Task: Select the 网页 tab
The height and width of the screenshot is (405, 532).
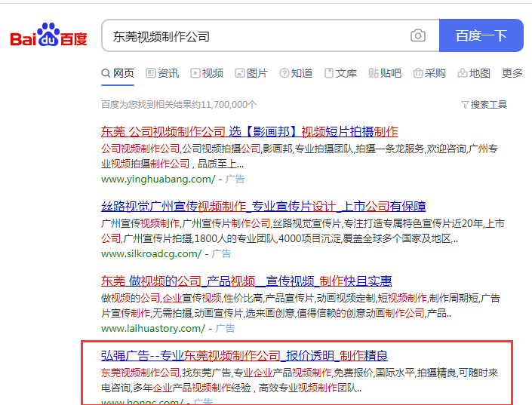Action: click(118, 73)
